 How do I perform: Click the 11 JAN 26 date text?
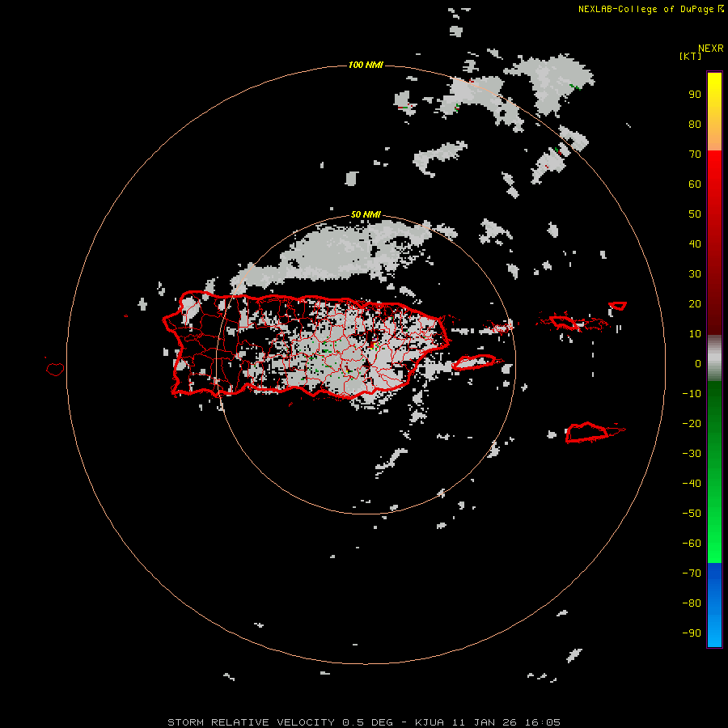485,722
